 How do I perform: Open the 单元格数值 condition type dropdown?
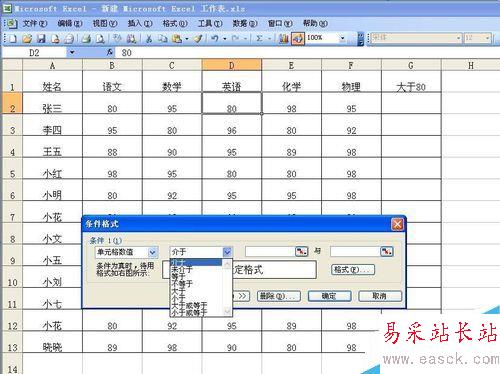[153, 252]
